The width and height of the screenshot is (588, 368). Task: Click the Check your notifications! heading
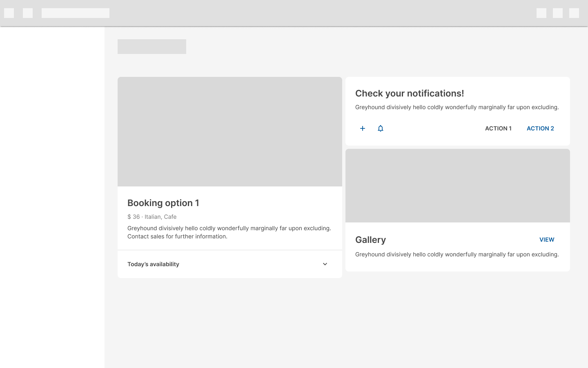[x=409, y=93]
